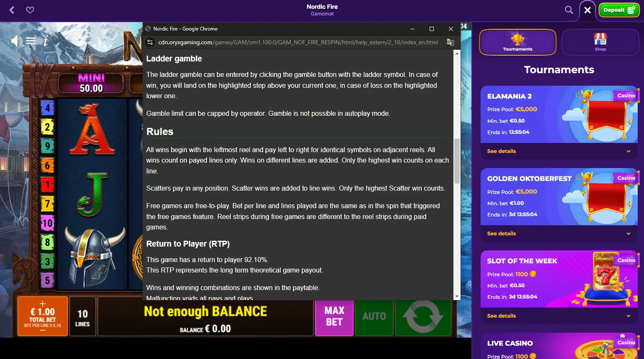Image resolution: width=644 pixels, height=359 pixels.
Task: Increase total bet with plus sign
Action: coord(43,304)
